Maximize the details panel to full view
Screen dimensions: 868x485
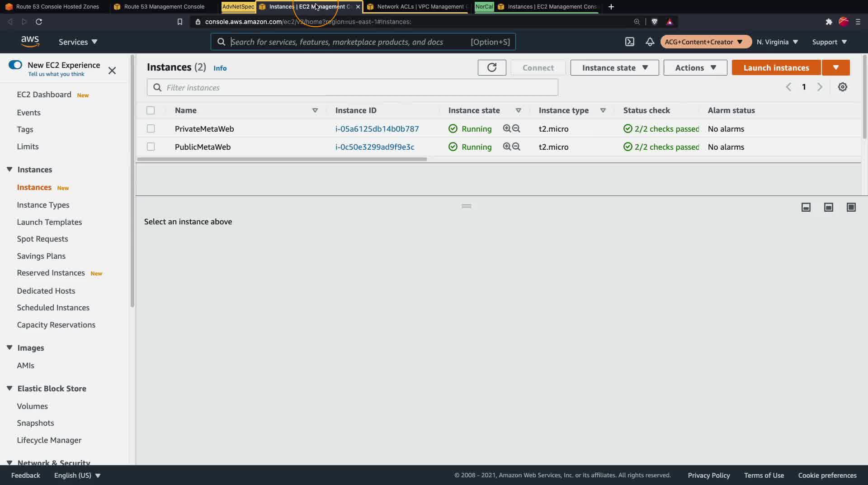[851, 207]
